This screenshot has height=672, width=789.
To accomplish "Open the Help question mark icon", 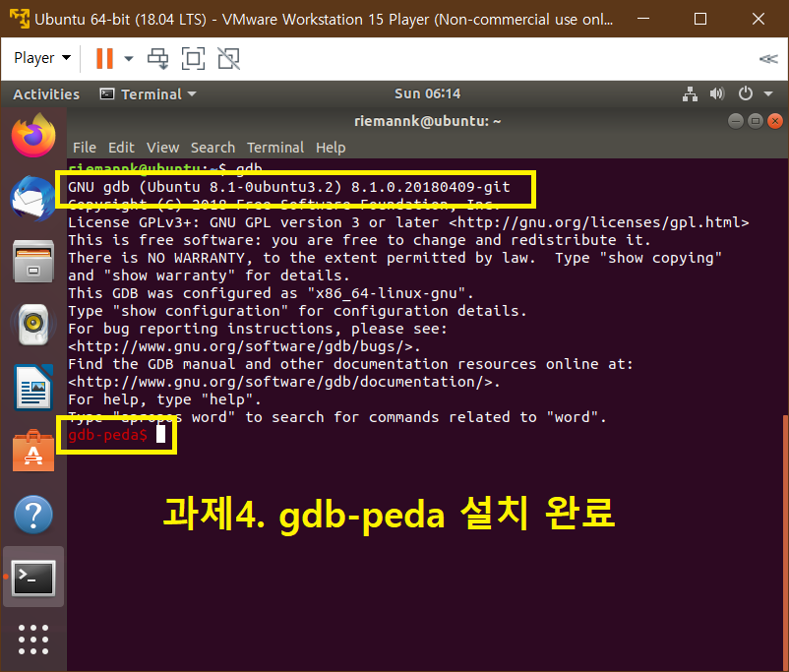I will click(33, 515).
